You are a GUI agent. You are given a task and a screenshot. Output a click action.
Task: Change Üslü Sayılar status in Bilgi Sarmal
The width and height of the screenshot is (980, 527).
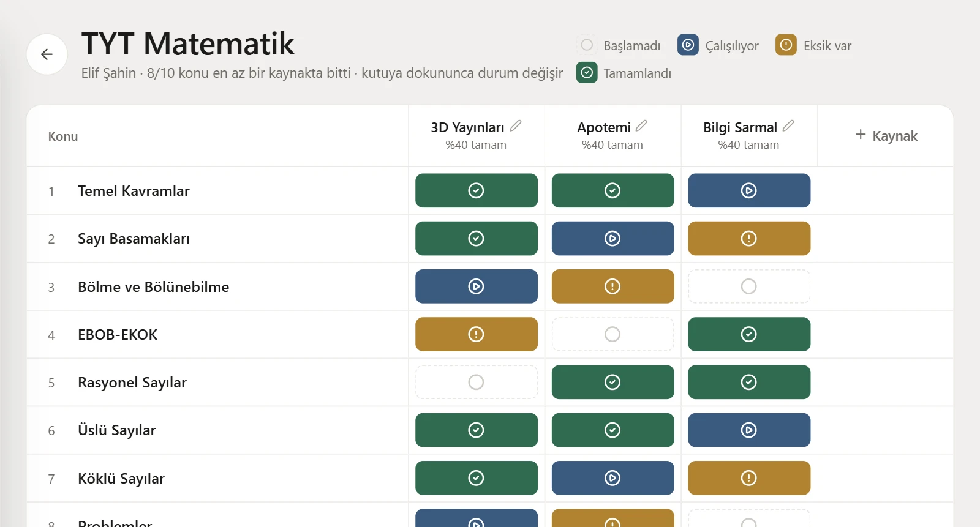[749, 430]
